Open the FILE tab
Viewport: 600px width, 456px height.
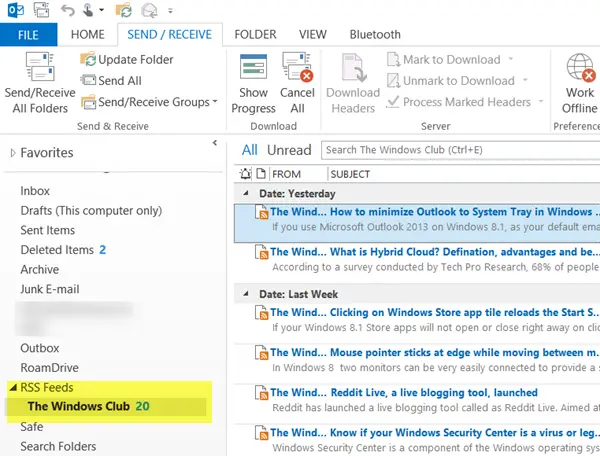point(28,35)
